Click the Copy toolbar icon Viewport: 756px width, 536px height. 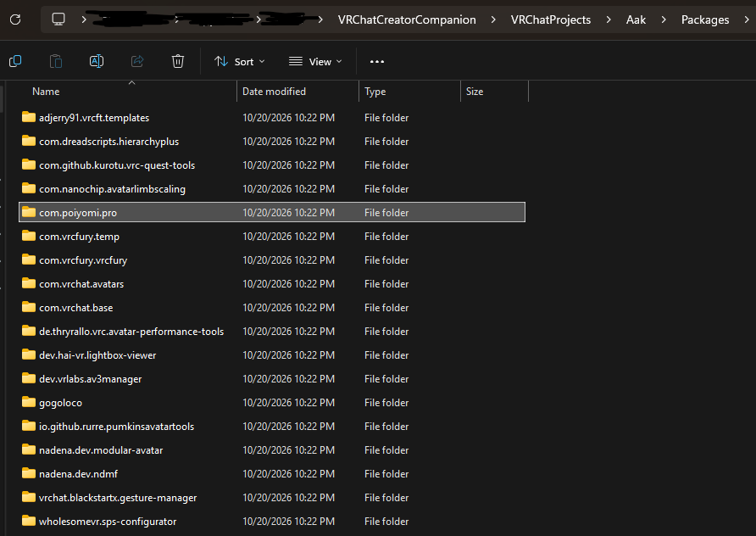click(x=15, y=61)
